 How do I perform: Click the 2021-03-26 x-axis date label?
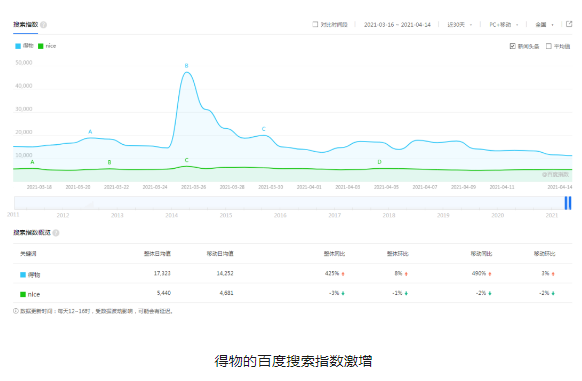(193, 187)
